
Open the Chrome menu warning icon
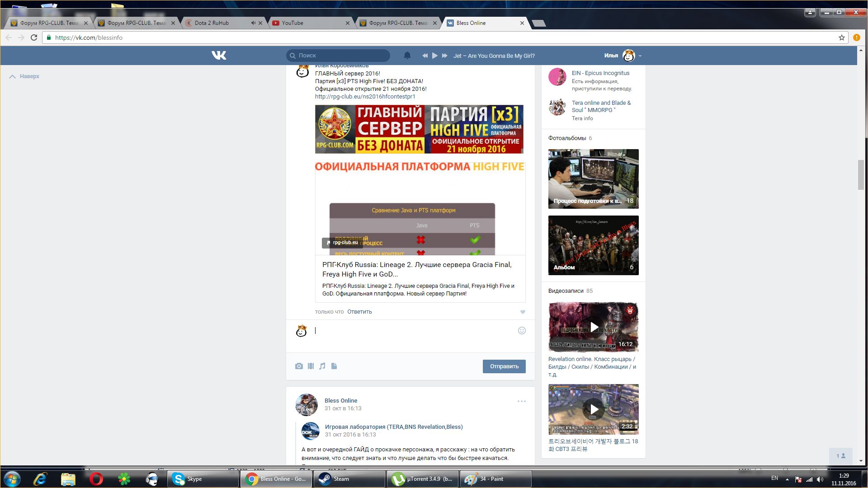click(857, 38)
